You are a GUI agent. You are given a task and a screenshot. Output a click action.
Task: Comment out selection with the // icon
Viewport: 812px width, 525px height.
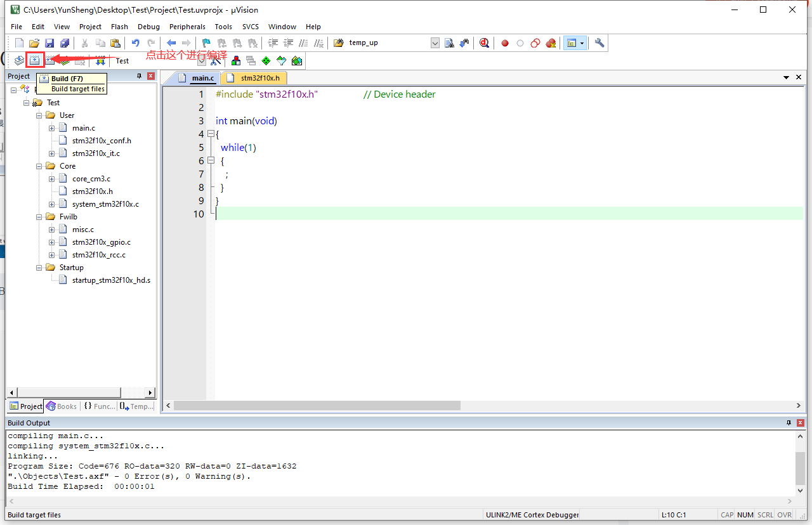point(304,43)
